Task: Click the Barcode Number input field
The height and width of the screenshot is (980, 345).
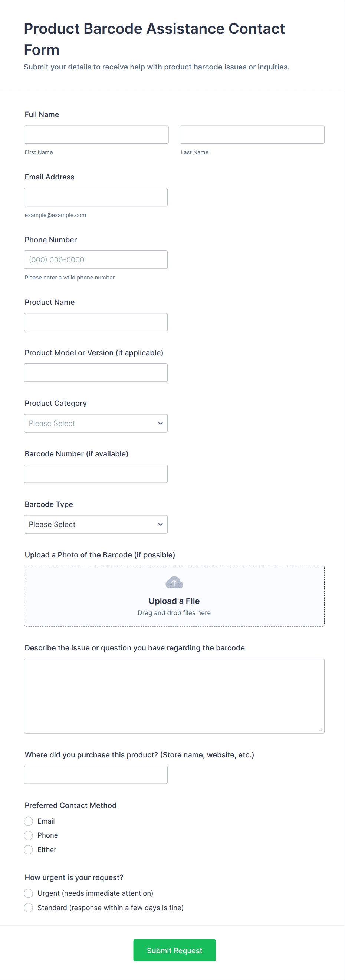Action: click(x=96, y=474)
